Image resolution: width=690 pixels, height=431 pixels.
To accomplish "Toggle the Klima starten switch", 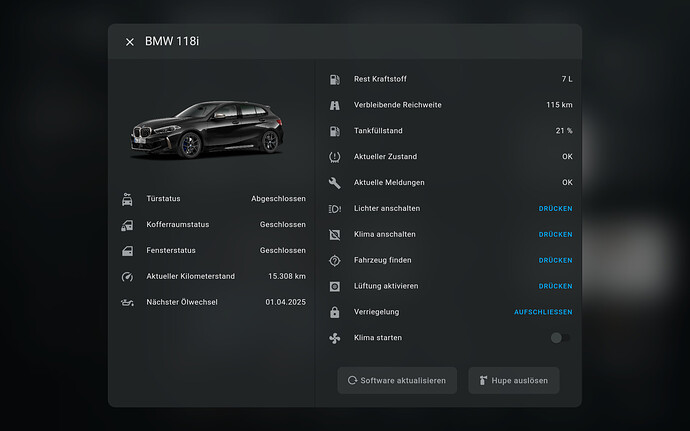I will tap(560, 338).
